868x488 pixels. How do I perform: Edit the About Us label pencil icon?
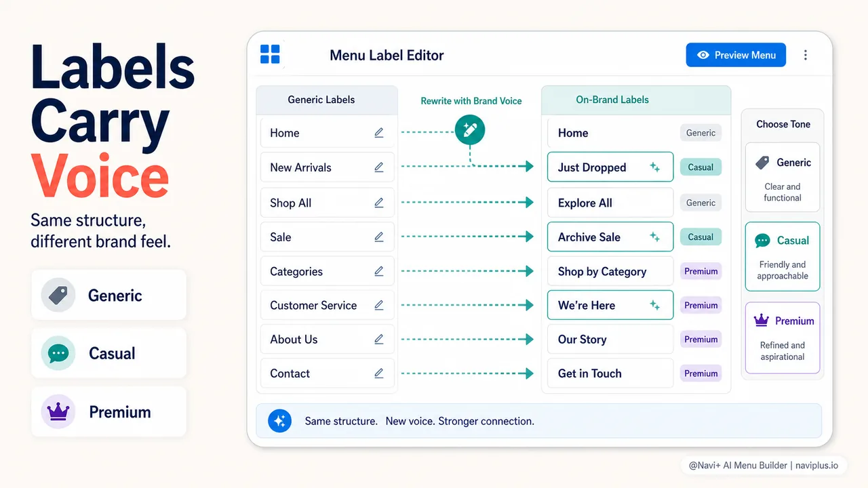click(379, 339)
